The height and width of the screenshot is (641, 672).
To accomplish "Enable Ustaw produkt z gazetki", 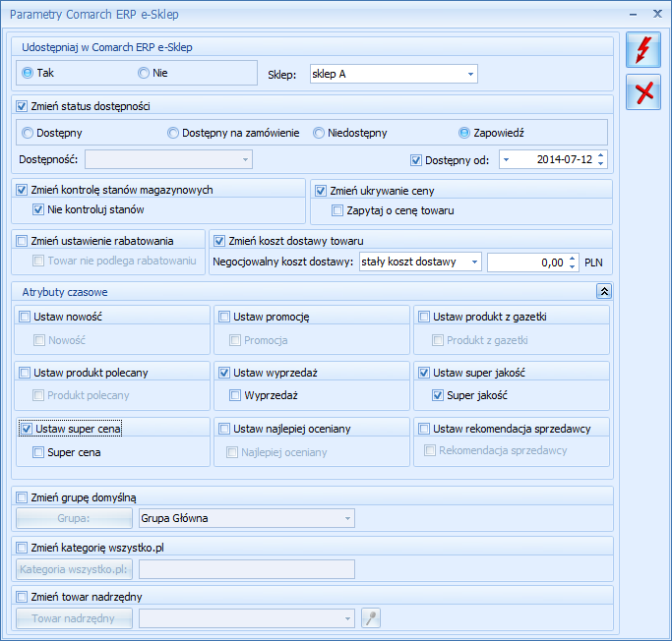I will tap(424, 317).
